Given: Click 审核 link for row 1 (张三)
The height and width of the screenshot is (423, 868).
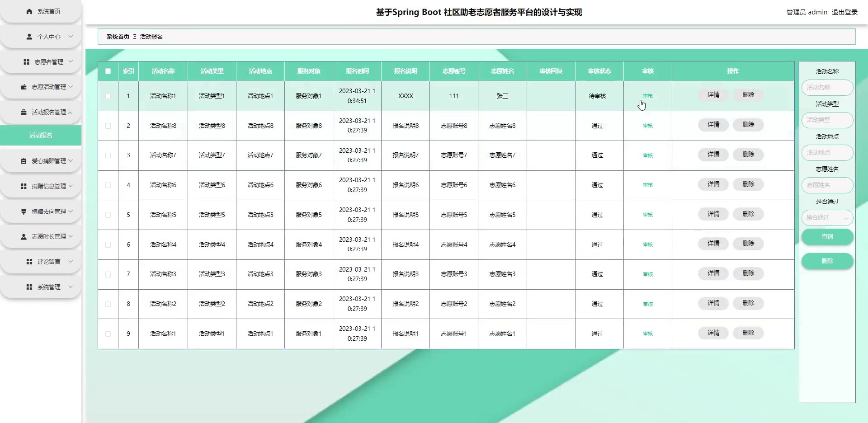Looking at the screenshot, I should pos(648,96).
